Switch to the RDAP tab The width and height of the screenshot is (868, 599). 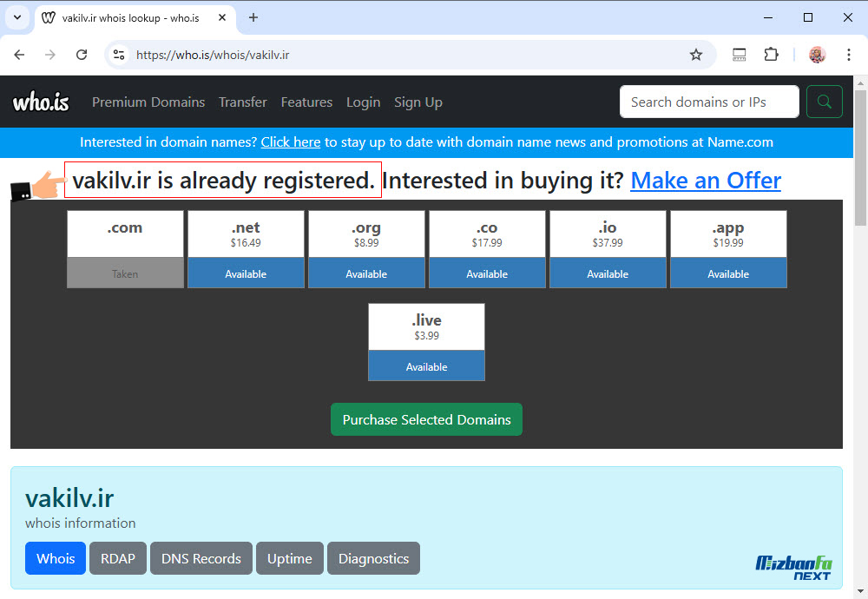click(118, 558)
